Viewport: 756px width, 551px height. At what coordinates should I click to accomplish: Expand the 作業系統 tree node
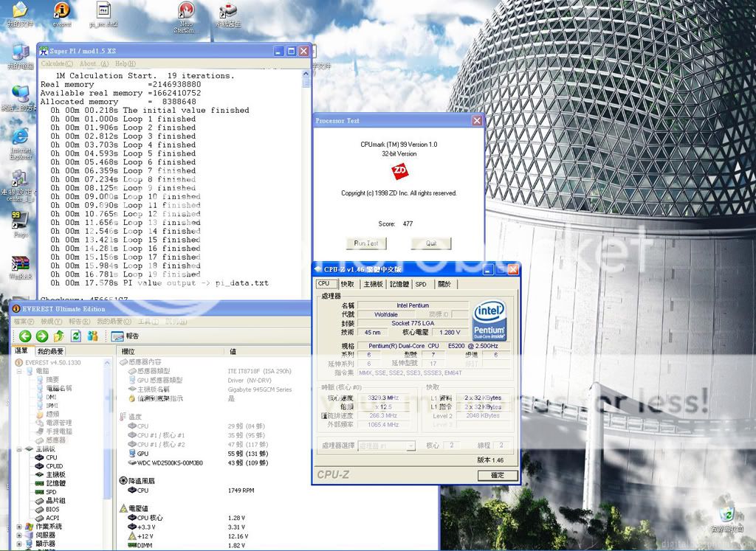(19, 527)
